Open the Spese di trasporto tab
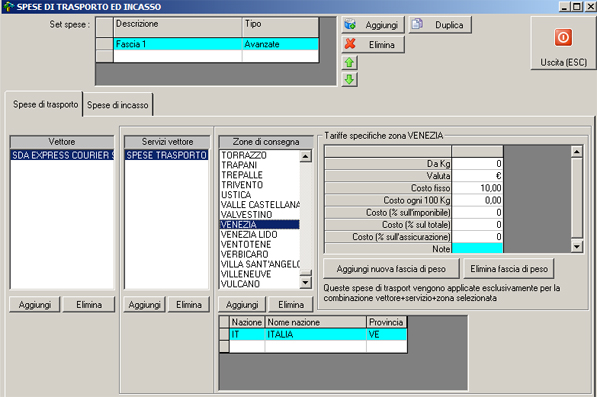 45,104
